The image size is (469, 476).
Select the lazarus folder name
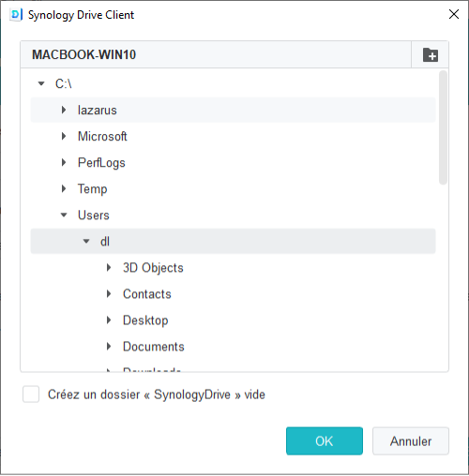pyautogui.click(x=98, y=111)
